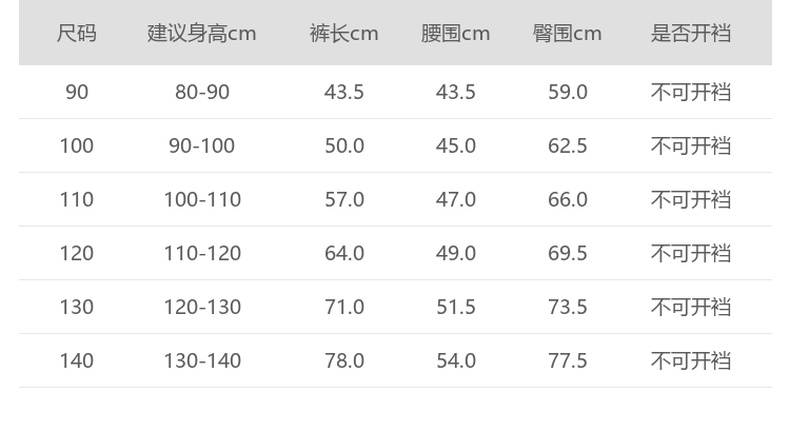Select the 裤长cm header cell
This screenshot has width=790, height=431.
coord(344,33)
